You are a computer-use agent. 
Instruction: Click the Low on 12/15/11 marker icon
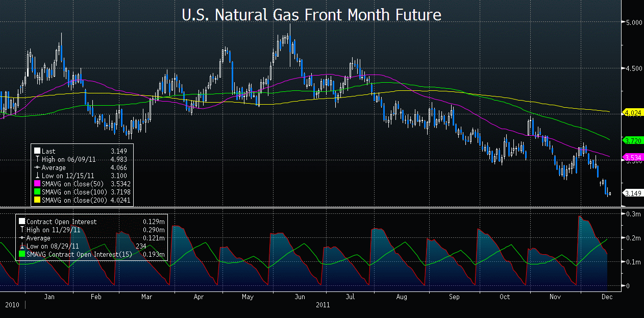pyautogui.click(x=37, y=176)
